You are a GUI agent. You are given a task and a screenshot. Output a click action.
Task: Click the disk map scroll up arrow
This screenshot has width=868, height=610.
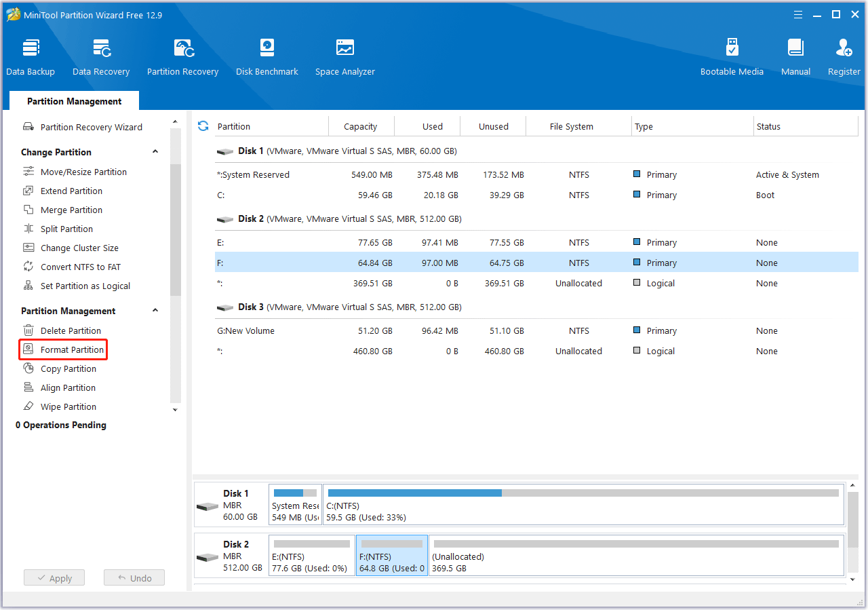[x=853, y=487]
